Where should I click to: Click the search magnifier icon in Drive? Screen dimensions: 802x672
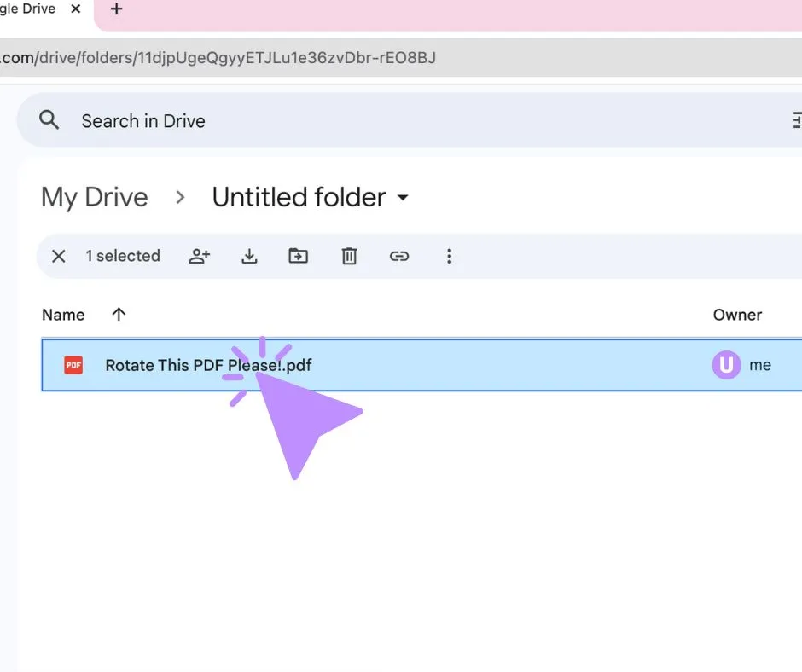coord(49,119)
